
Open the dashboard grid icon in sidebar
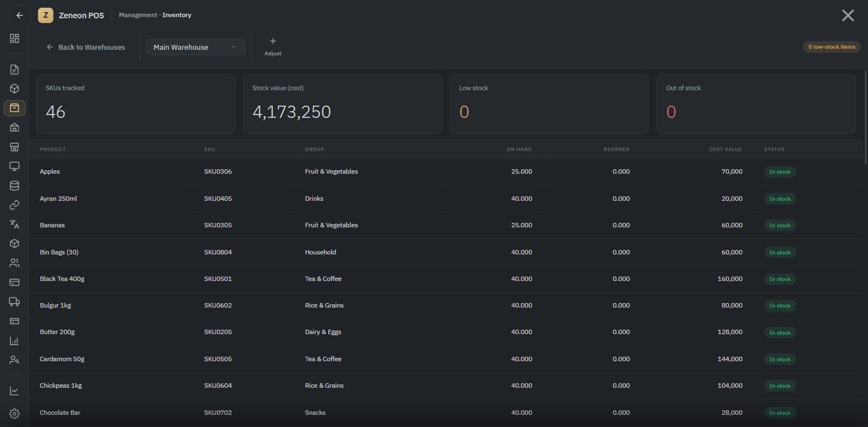coord(14,39)
